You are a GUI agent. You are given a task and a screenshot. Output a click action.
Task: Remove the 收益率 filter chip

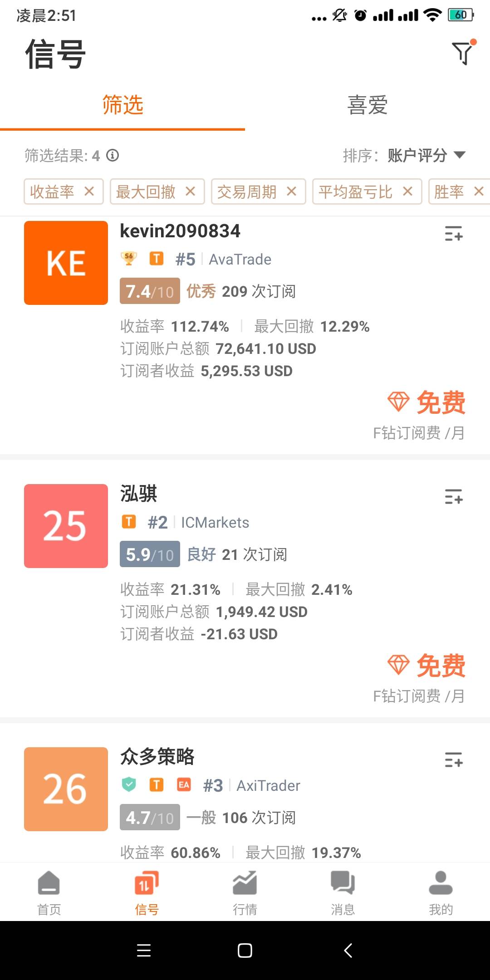[x=89, y=191]
